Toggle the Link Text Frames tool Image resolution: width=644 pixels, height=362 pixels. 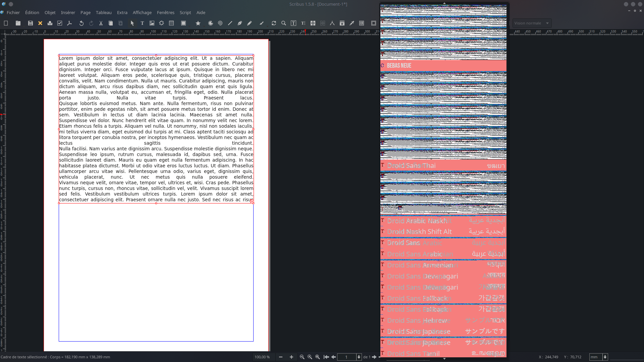(313, 23)
